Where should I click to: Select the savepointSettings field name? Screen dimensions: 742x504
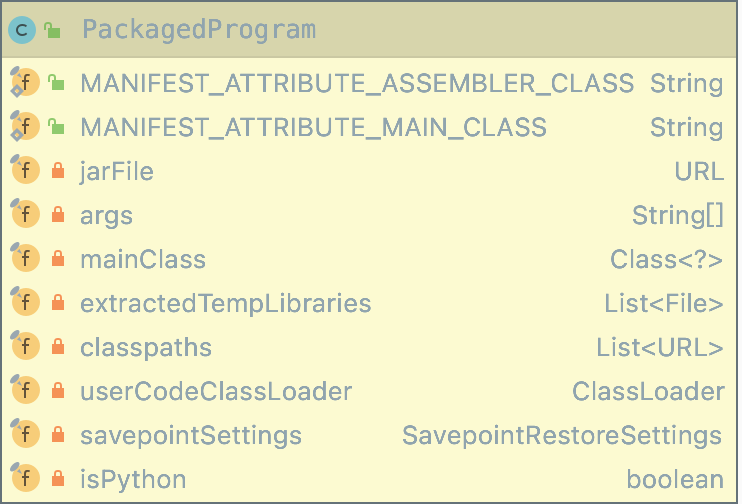(x=191, y=436)
